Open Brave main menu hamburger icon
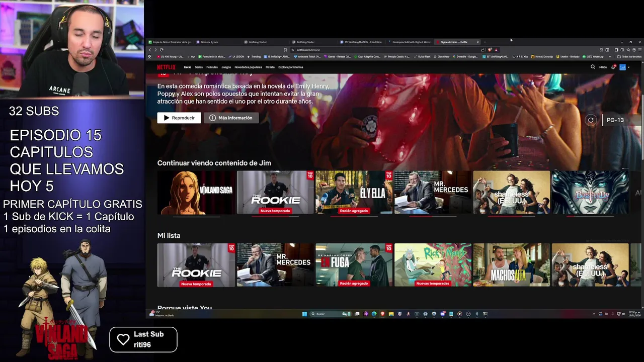 [x=639, y=50]
